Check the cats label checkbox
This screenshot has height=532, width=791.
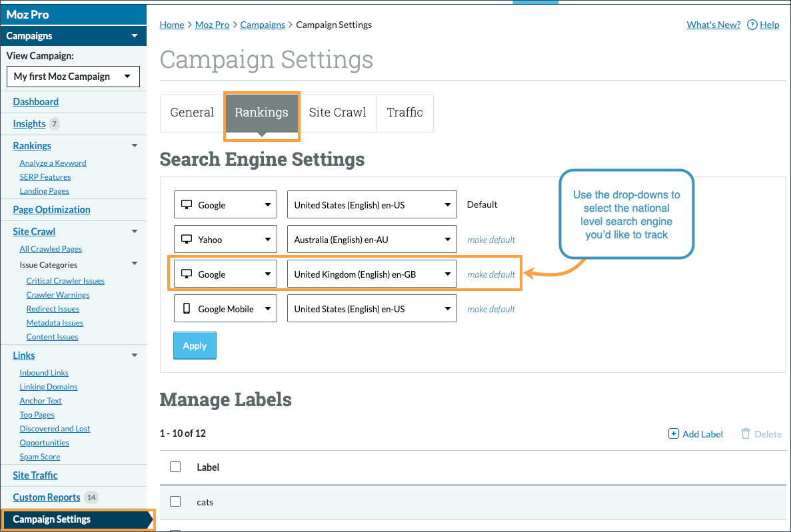175,501
